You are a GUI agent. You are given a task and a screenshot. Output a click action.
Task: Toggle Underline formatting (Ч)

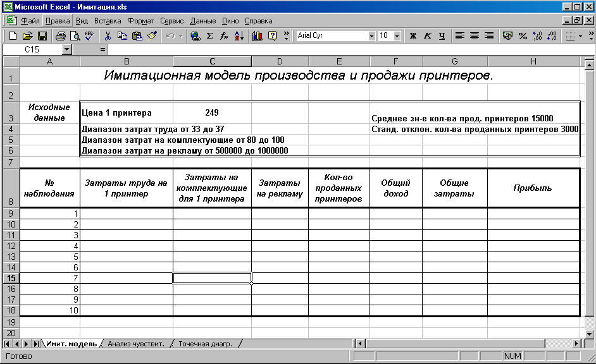pyautogui.click(x=442, y=36)
